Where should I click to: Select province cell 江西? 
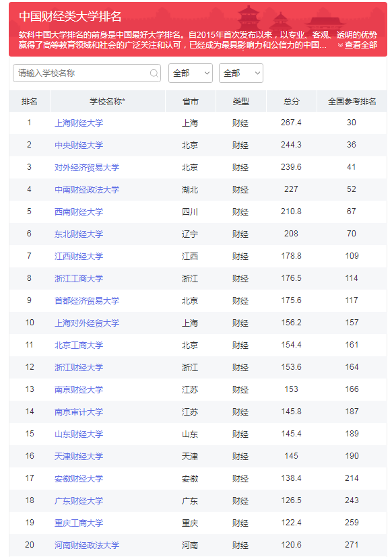pyautogui.click(x=190, y=256)
